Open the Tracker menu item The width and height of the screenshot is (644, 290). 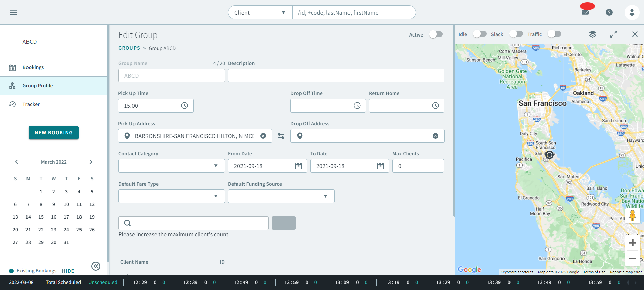point(31,104)
